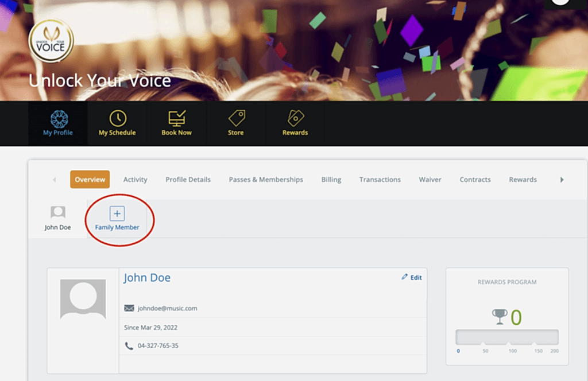Open the Rewards tab in the profile tabs row
This screenshot has width=588, height=381.
[523, 180]
